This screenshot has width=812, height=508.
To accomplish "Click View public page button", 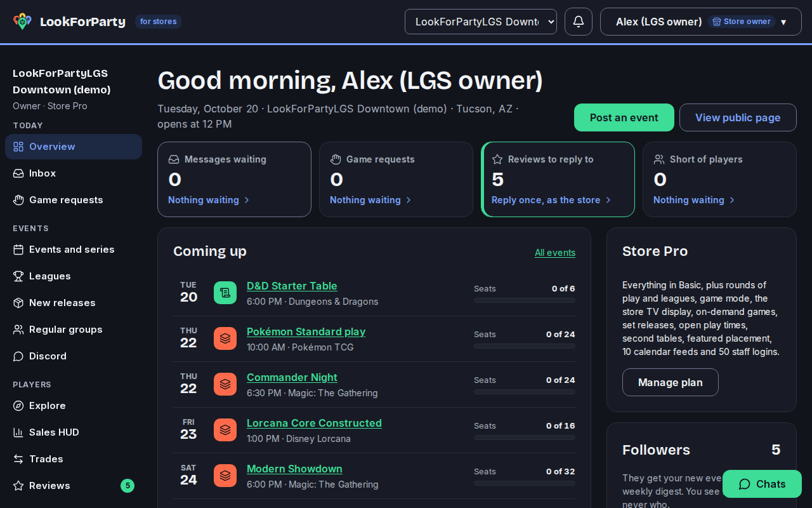I will (738, 117).
